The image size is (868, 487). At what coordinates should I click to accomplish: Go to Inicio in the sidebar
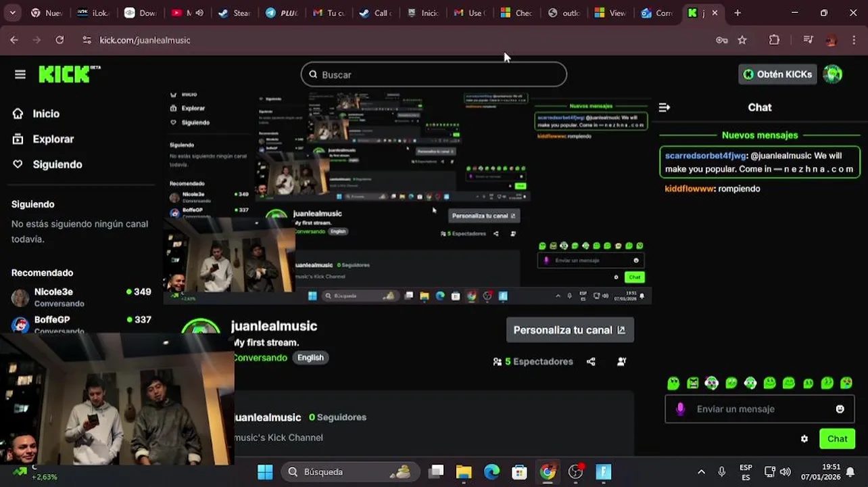45,114
